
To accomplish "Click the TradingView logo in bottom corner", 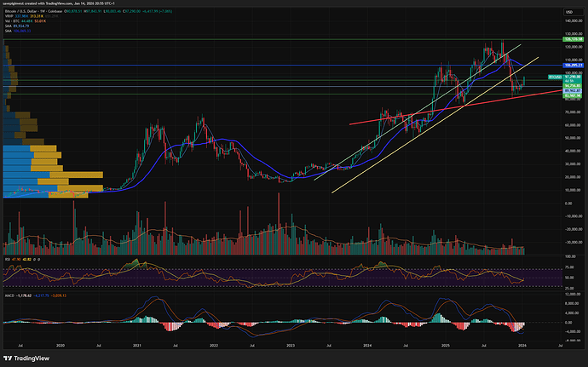I will [x=26, y=358].
